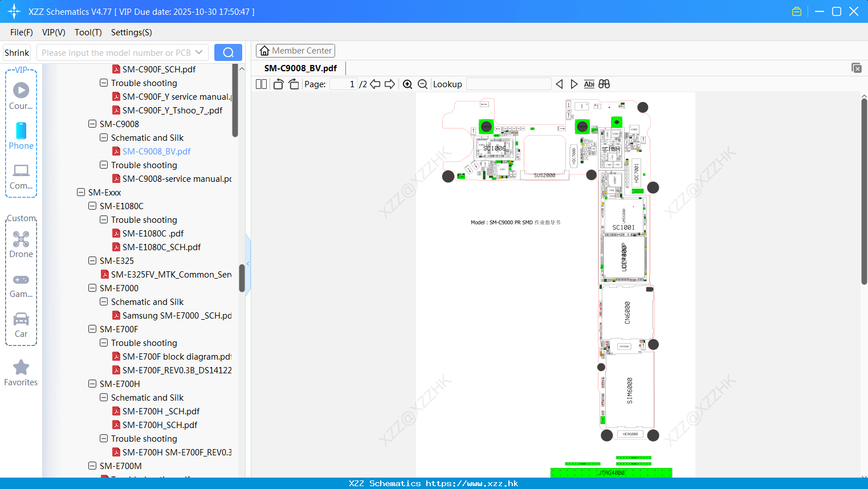The height and width of the screenshot is (489, 868).
Task: Open SM-C9008-service manual pdf
Action: (x=172, y=178)
